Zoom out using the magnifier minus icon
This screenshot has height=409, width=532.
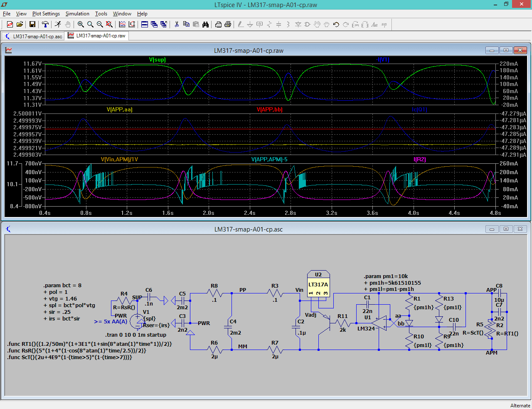point(99,24)
